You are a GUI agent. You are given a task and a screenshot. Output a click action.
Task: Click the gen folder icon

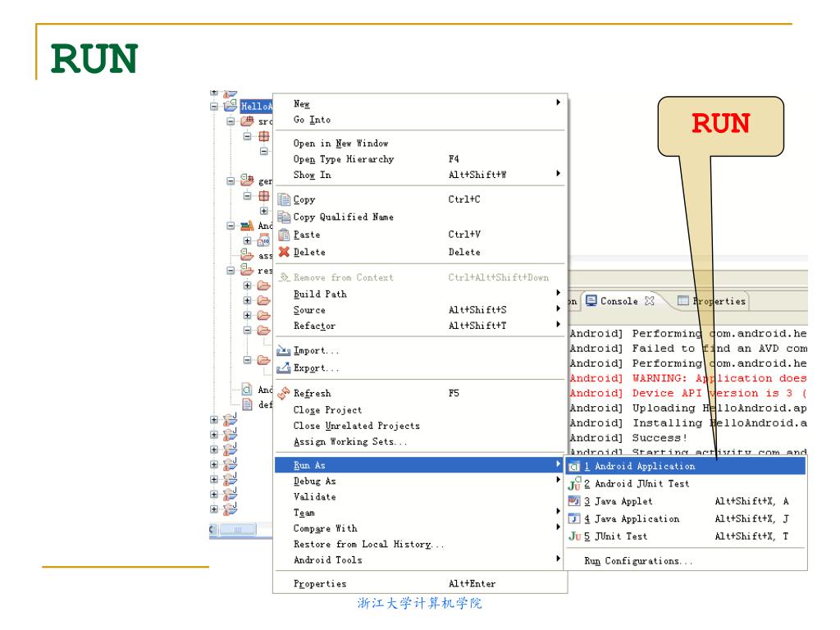coord(247,180)
